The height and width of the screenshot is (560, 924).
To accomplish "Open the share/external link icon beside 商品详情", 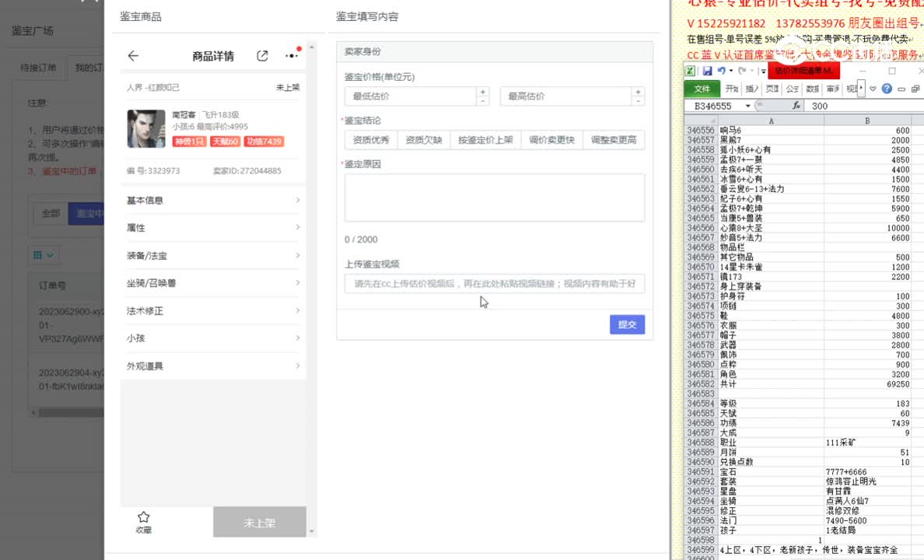I will coord(261,56).
